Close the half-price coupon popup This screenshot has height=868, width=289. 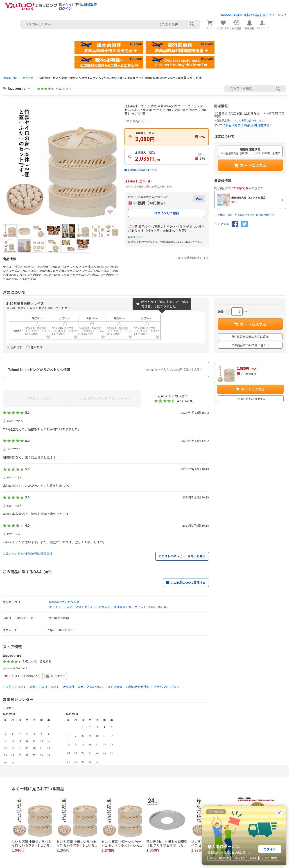[x=279, y=813]
